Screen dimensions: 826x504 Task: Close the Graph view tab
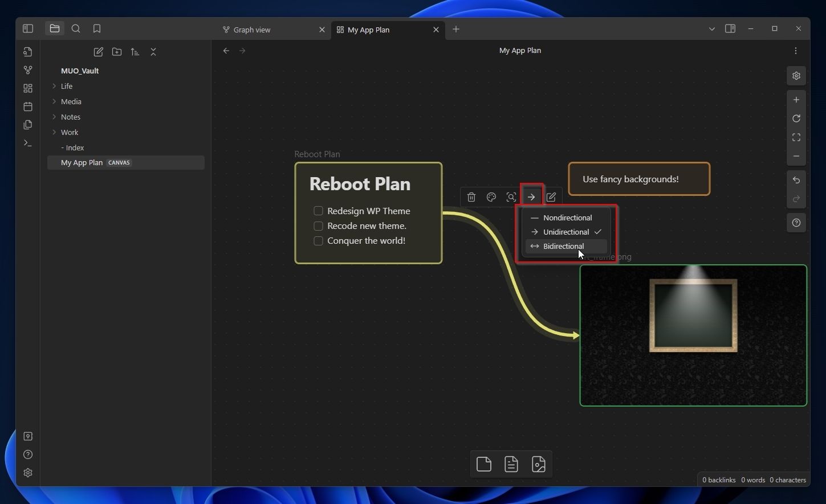(x=322, y=30)
